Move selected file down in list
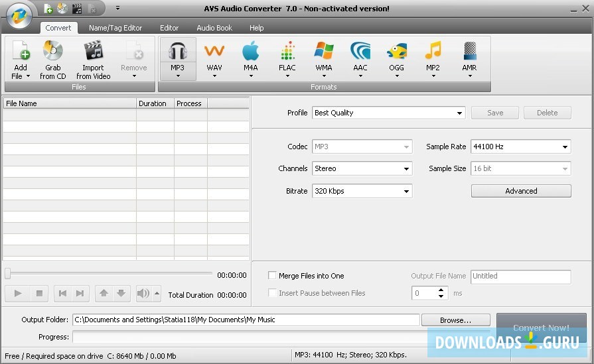 (x=121, y=293)
